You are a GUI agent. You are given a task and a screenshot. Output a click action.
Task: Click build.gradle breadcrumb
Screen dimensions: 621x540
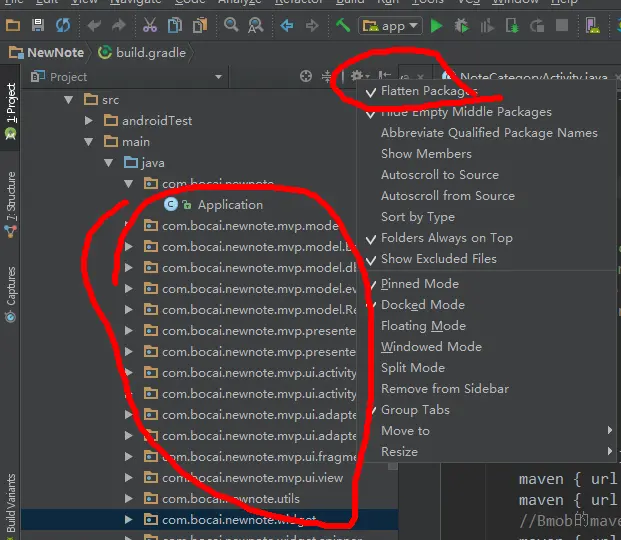click(142, 53)
